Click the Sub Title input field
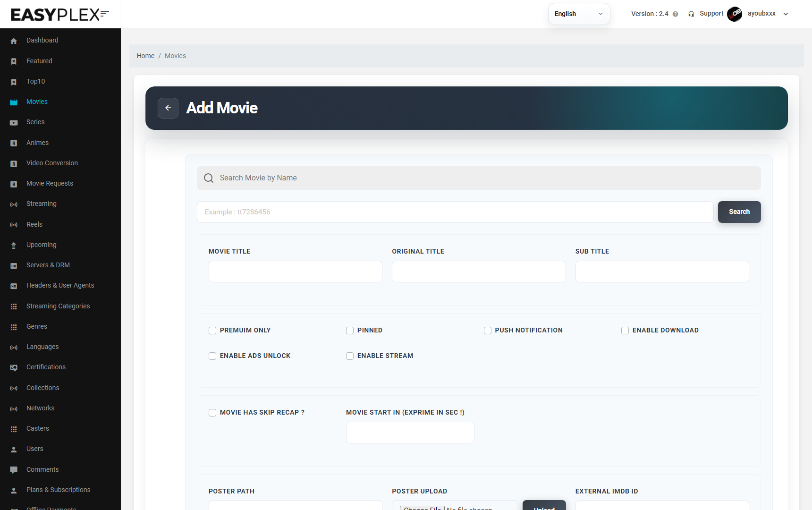The width and height of the screenshot is (812, 510). [x=662, y=272]
